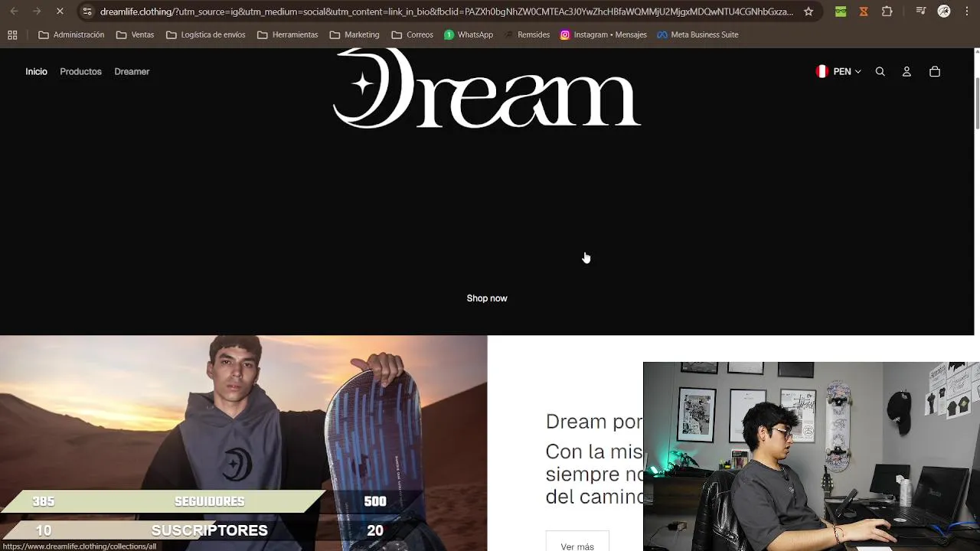Open the Extensions puzzle-piece menu
The width and height of the screenshot is (980, 551).
[x=887, y=11]
